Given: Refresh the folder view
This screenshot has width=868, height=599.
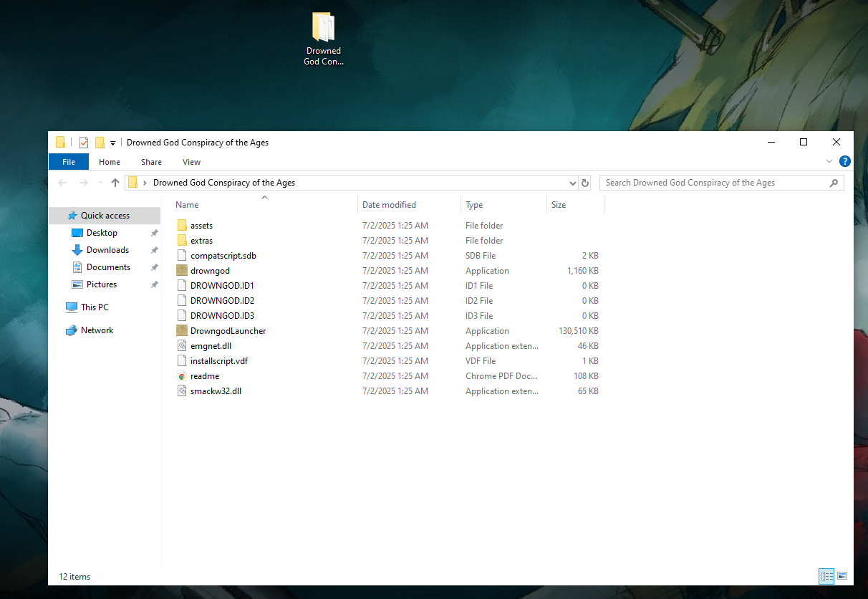Looking at the screenshot, I should pos(585,183).
